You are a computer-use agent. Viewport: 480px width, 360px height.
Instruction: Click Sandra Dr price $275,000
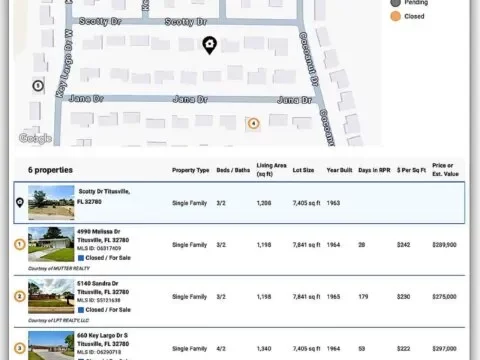click(x=444, y=297)
